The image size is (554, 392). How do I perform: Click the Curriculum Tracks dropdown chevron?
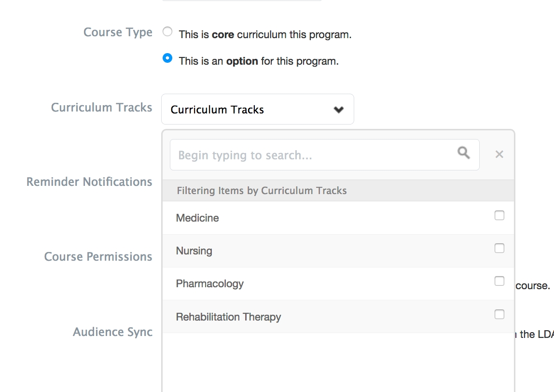339,110
